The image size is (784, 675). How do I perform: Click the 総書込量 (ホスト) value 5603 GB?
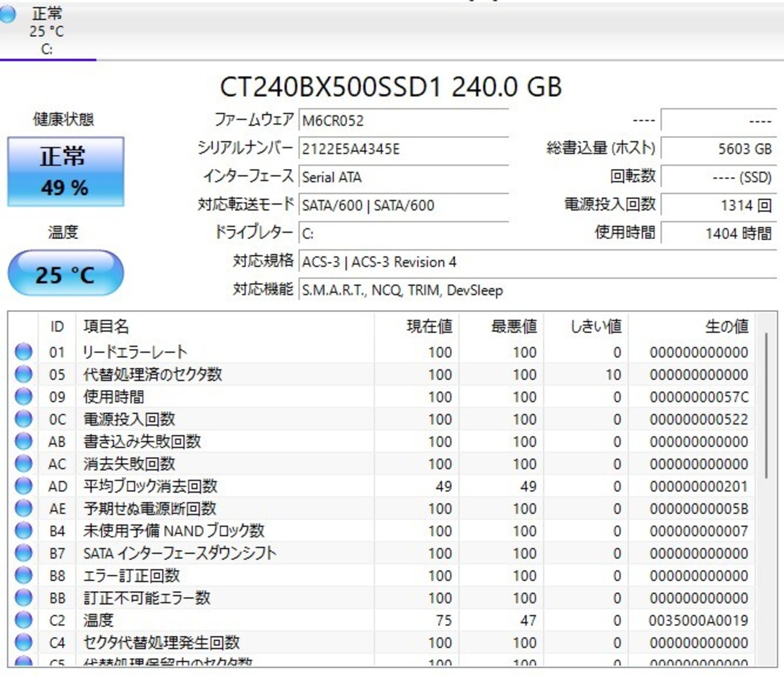(x=718, y=148)
